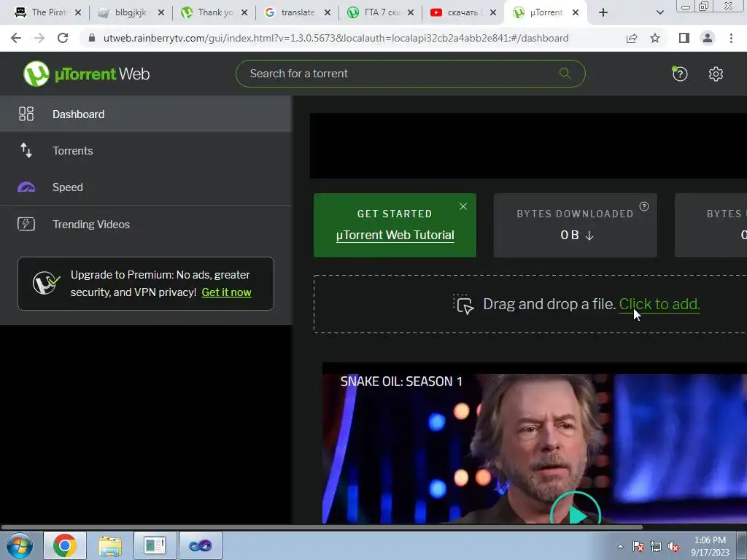Click the search magnifier icon
This screenshot has width=747, height=560.
coord(565,74)
